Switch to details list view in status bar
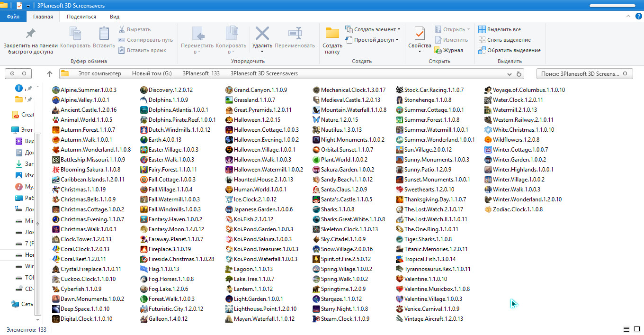This screenshot has height=335, width=644. click(626, 329)
